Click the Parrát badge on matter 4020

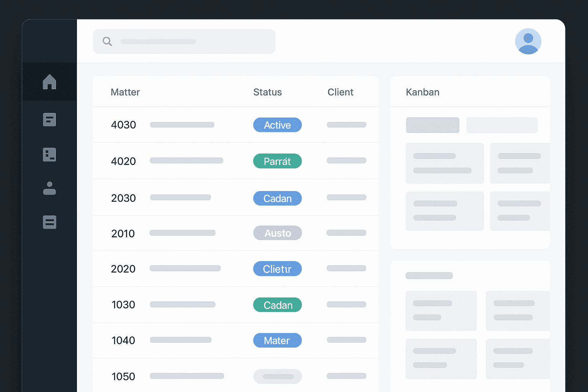(x=277, y=161)
